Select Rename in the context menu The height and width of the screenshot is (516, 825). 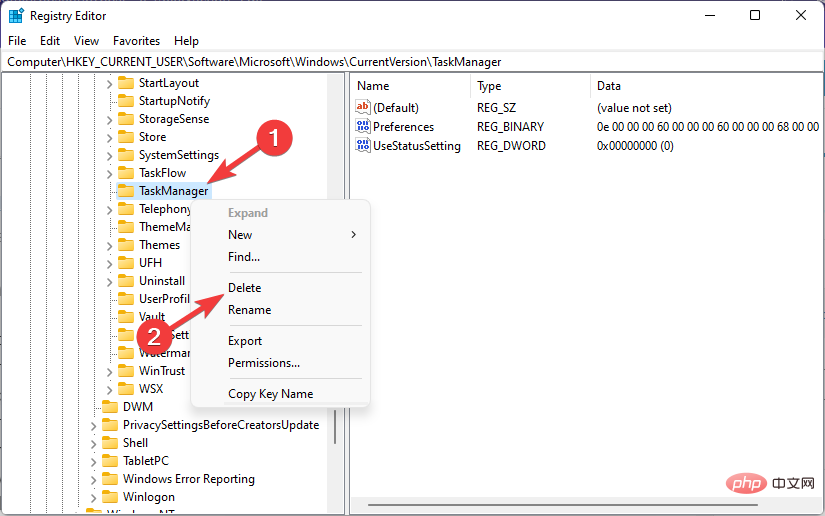point(281,310)
